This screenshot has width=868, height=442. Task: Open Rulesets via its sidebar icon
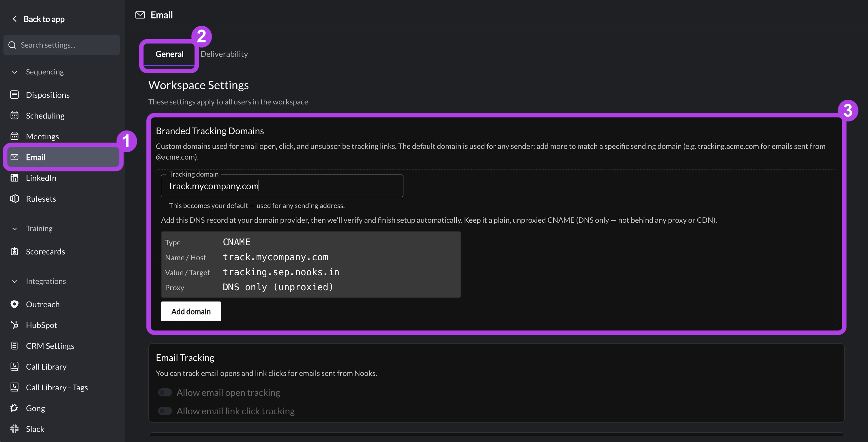click(x=14, y=198)
